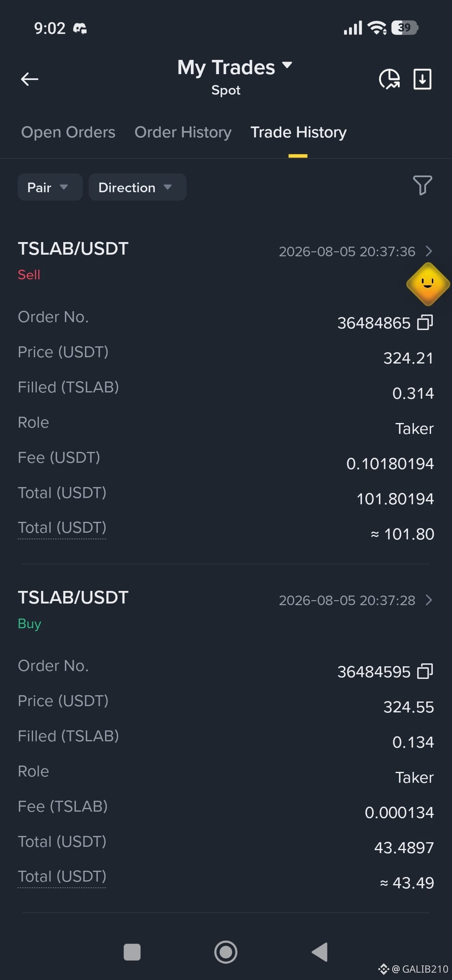Switch to Order History tab
Image resolution: width=452 pixels, height=980 pixels.
point(183,132)
